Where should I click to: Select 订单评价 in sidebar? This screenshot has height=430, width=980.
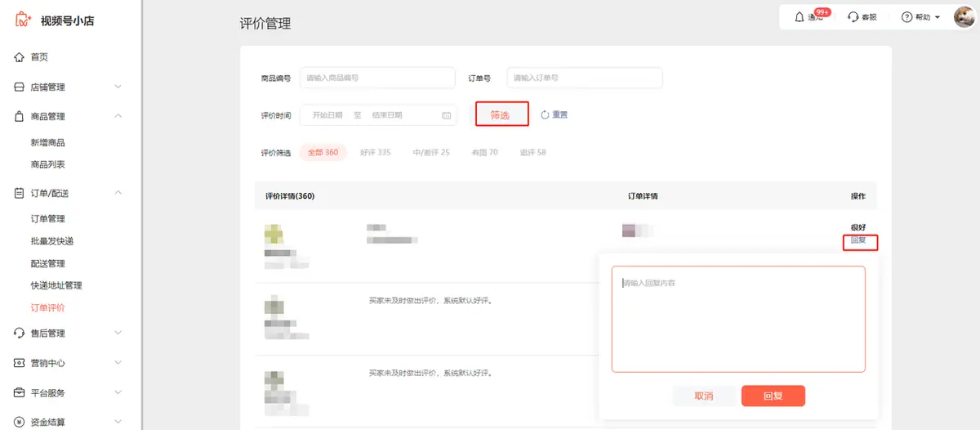47,307
